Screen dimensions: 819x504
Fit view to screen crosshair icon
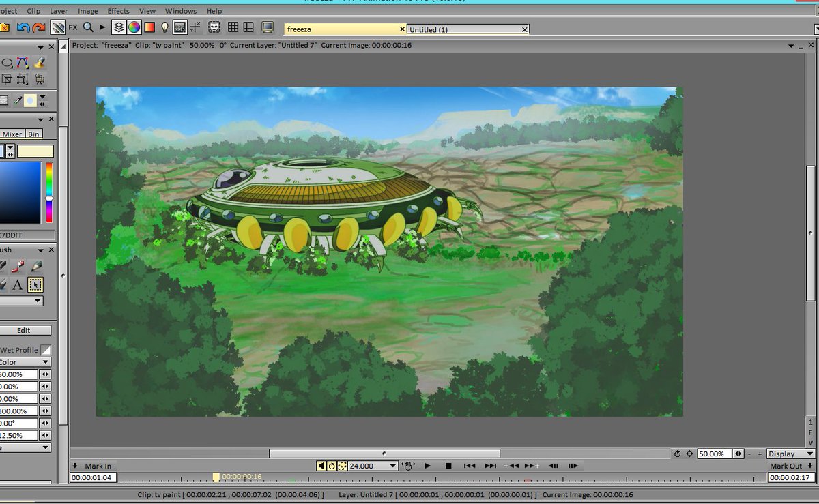pyautogui.click(x=690, y=454)
